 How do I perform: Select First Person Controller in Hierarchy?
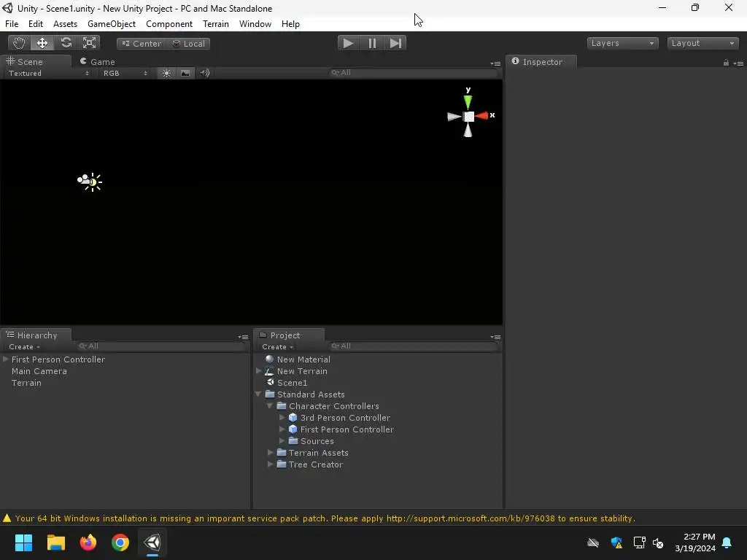coord(58,359)
